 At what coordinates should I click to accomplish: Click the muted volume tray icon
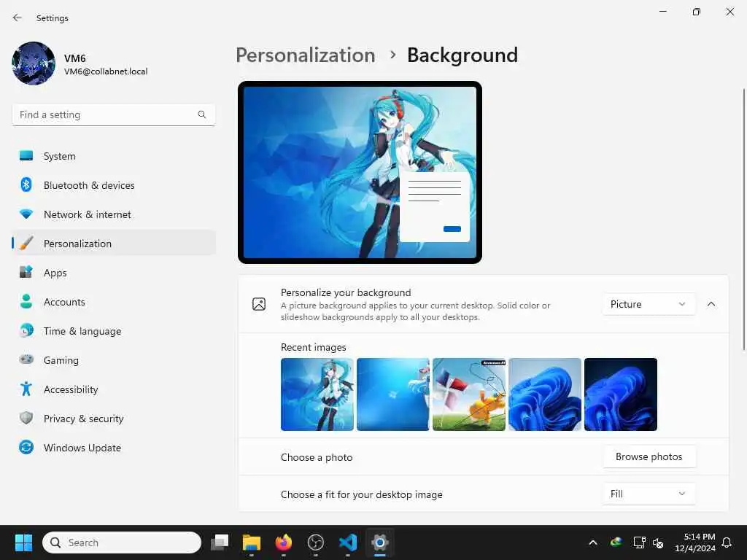pos(658,542)
